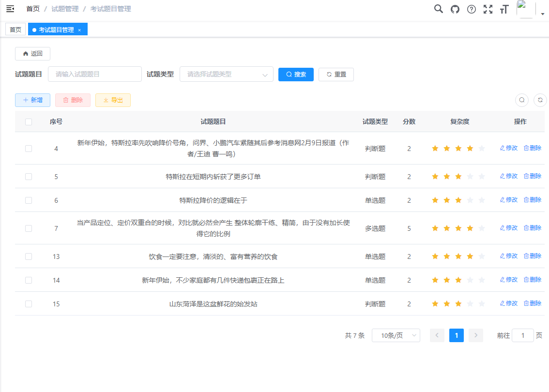
Task: Go to 首页 in the breadcrumb
Action: (x=33, y=9)
